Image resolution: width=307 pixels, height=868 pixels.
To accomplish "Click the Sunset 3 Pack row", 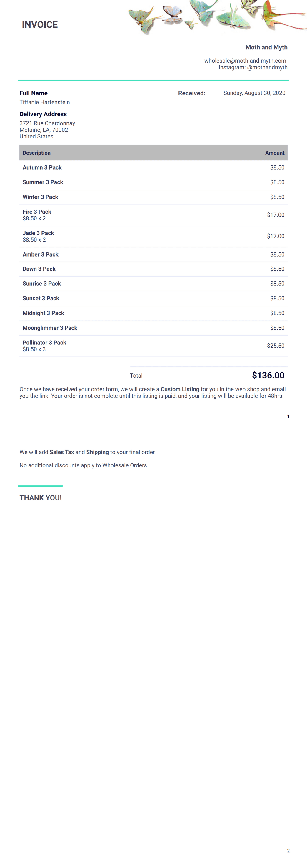I will (153, 299).
